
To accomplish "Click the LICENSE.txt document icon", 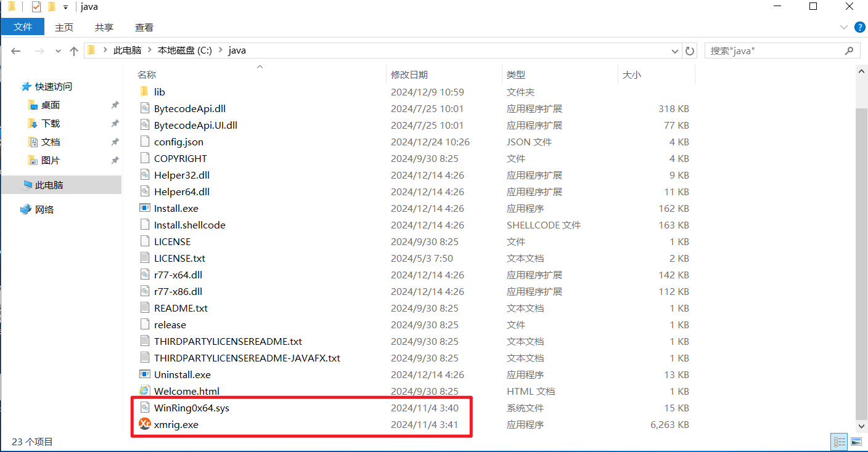I will click(x=145, y=258).
